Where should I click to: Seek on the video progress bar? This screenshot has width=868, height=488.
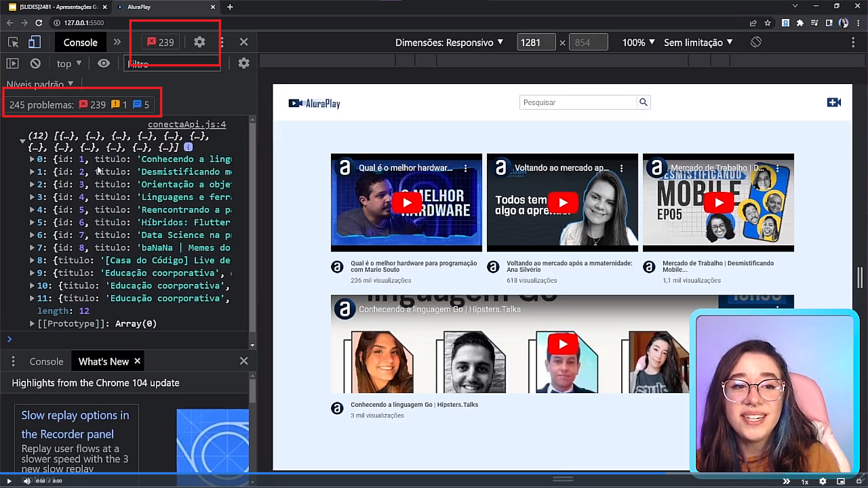434,474
